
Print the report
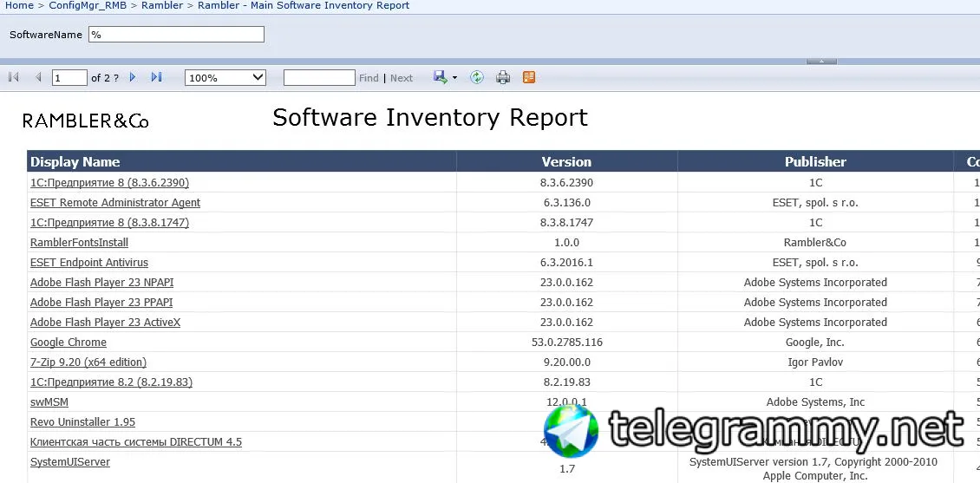pyautogui.click(x=503, y=77)
